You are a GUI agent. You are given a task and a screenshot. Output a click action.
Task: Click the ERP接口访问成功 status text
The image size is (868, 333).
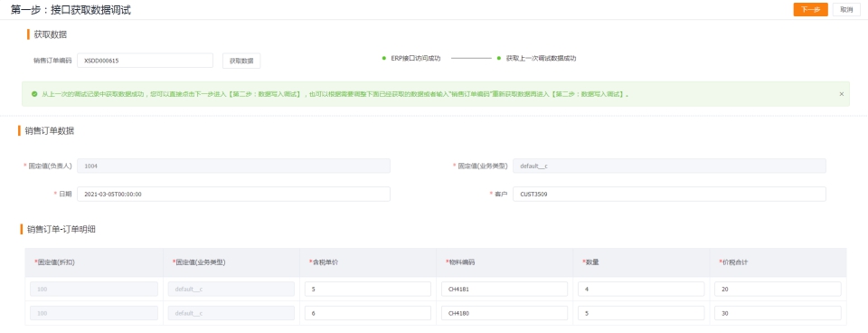(x=415, y=58)
